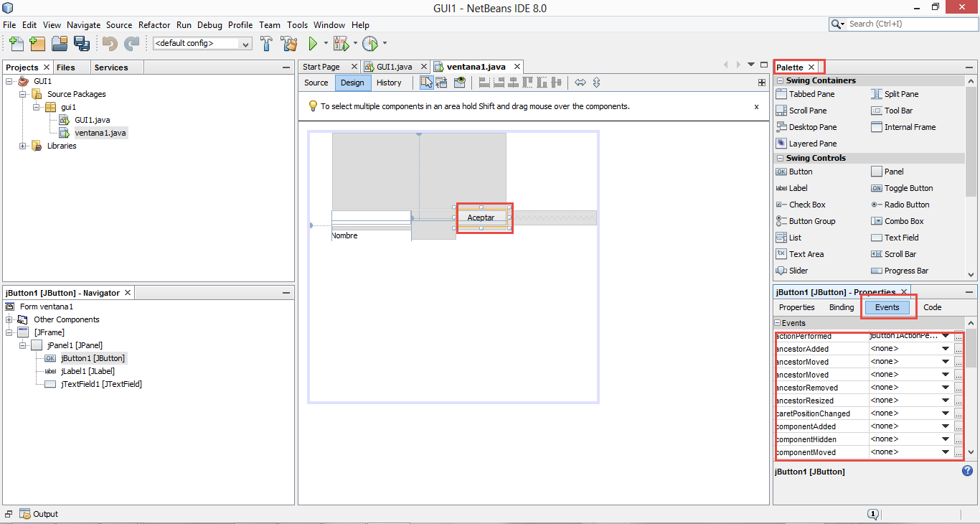Image resolution: width=980 pixels, height=524 pixels.
Task: Switch to the Source view of ventana1.java
Action: [x=316, y=83]
